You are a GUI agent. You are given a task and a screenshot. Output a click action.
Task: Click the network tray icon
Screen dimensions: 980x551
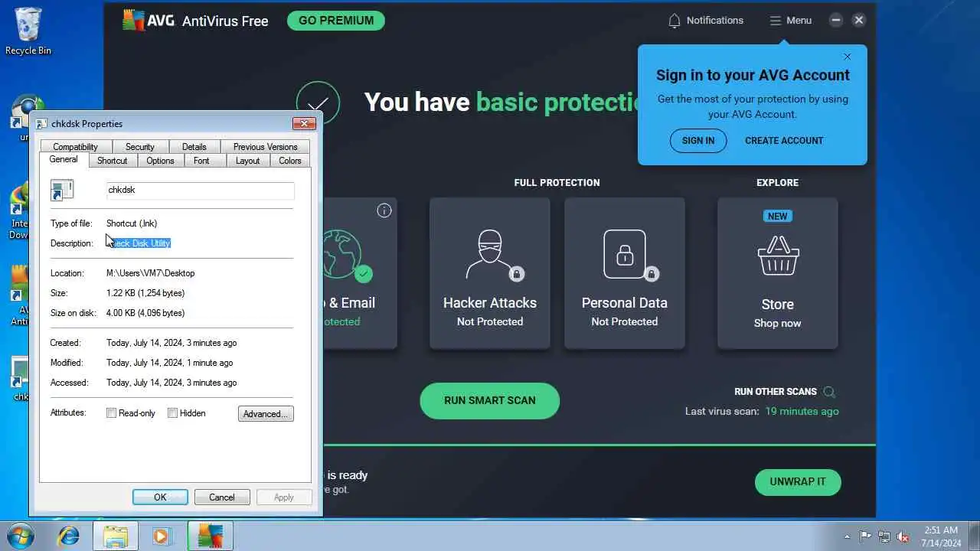(884, 536)
